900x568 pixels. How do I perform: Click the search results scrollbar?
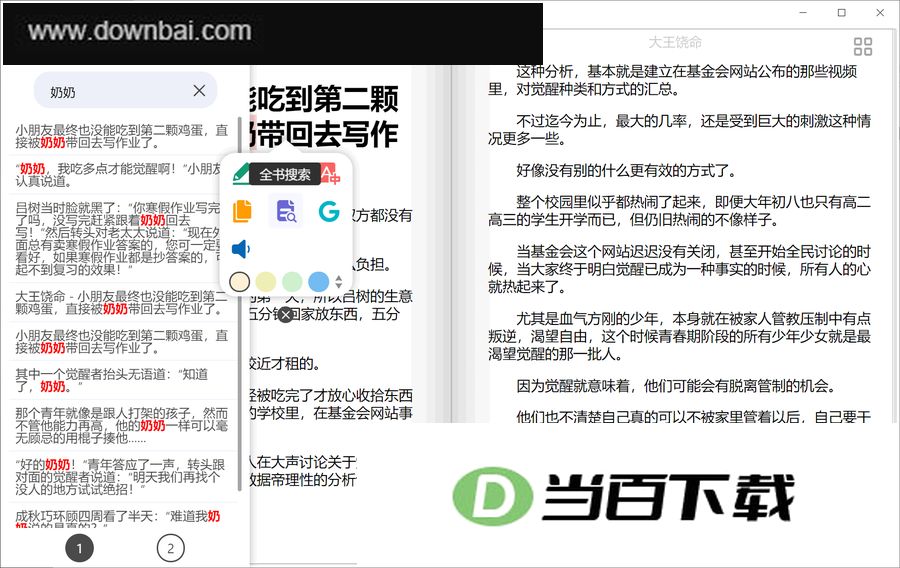239,304
